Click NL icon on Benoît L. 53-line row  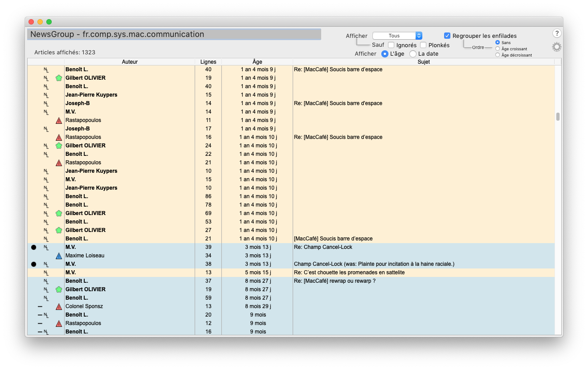pyautogui.click(x=46, y=222)
